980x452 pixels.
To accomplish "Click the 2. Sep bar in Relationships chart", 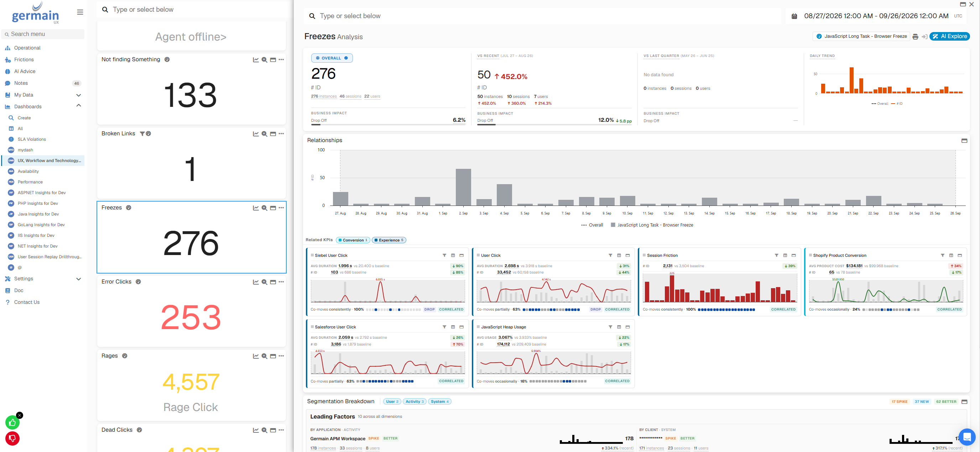I will [x=463, y=187].
